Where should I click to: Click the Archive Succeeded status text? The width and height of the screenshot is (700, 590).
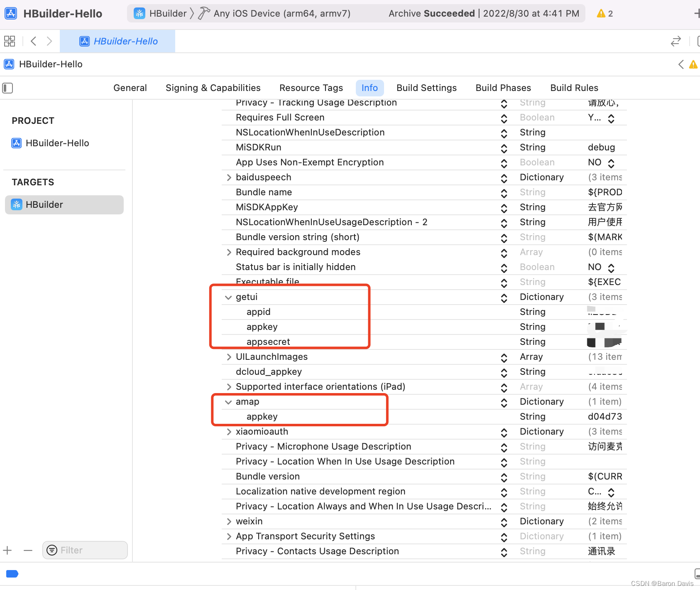click(432, 14)
